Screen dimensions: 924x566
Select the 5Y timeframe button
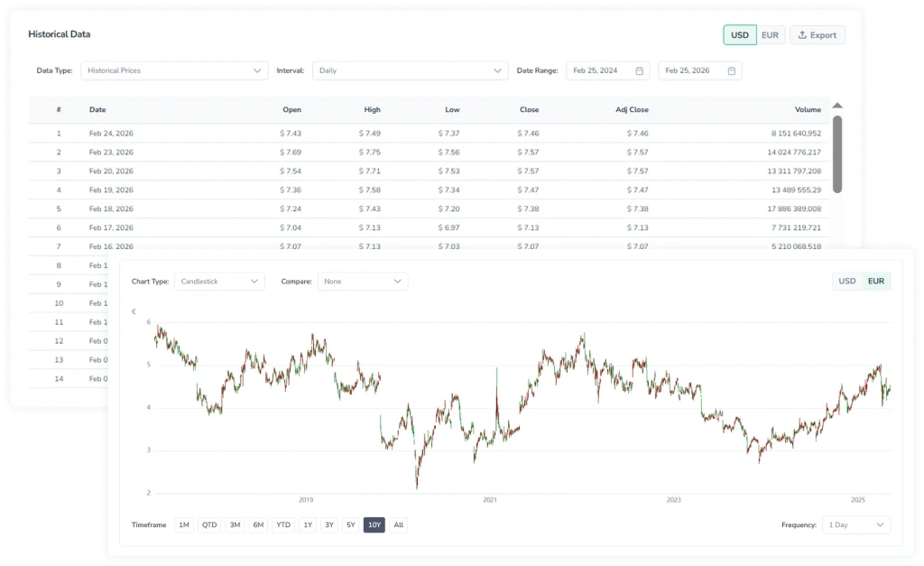350,524
